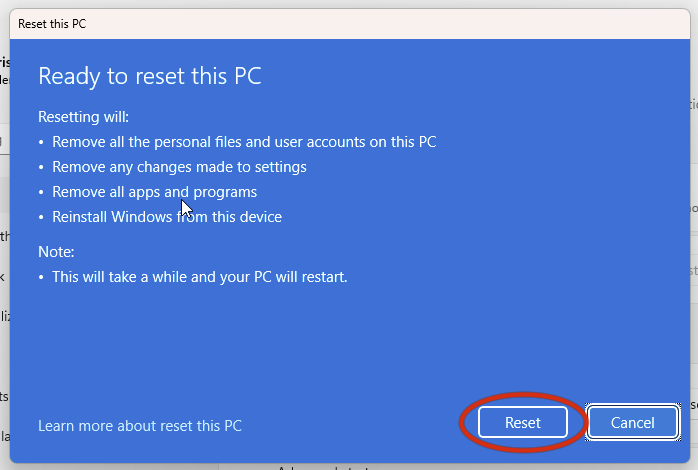Click the Settings window strip below the dialog
This screenshot has height=470, width=698.
pyautogui.click(x=350, y=467)
